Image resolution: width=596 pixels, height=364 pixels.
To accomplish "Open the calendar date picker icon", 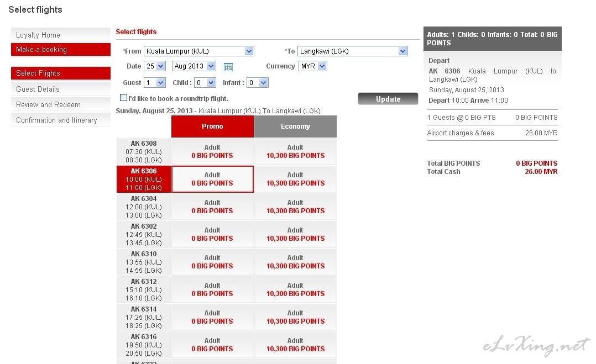I will click(228, 67).
